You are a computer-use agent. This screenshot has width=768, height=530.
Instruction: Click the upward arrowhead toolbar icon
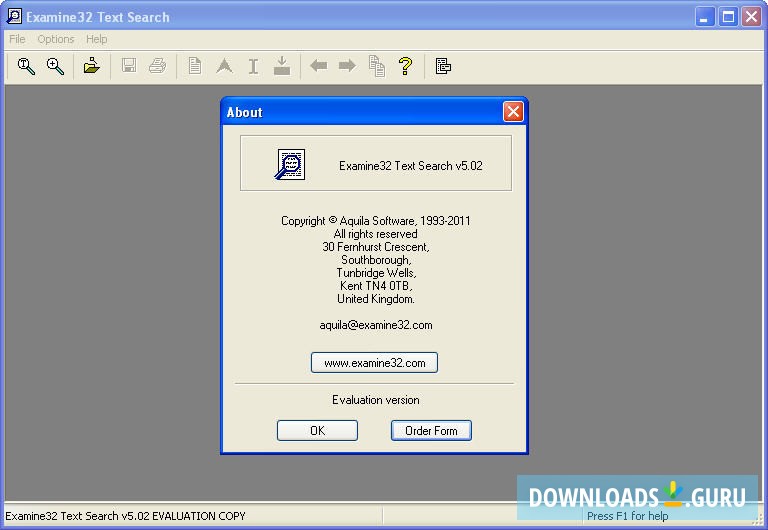click(224, 66)
